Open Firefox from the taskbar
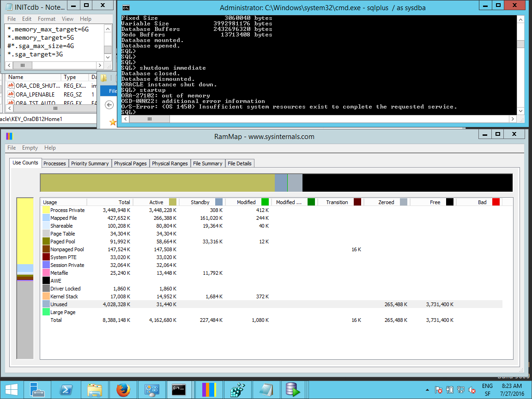The image size is (532, 399). 123,389
